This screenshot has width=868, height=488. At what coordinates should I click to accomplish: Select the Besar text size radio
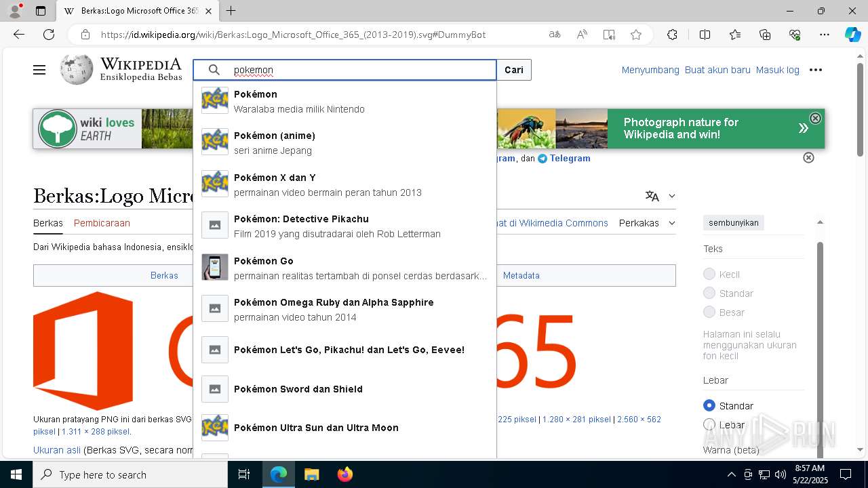709,312
